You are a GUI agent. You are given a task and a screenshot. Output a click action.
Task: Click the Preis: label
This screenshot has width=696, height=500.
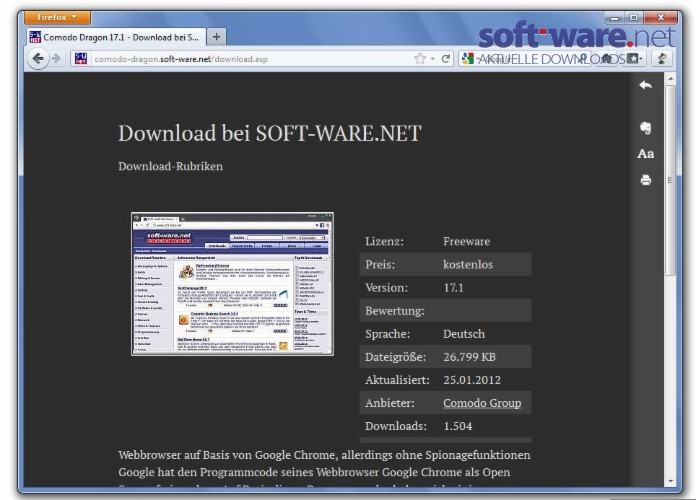pyautogui.click(x=380, y=264)
